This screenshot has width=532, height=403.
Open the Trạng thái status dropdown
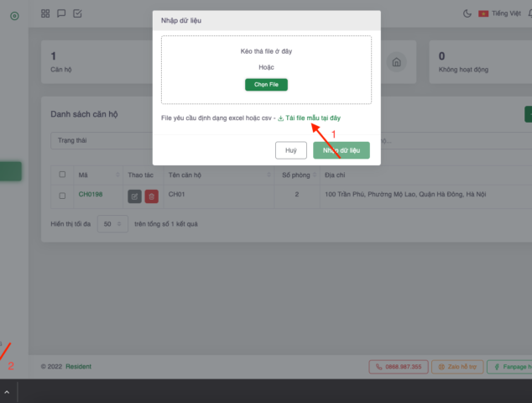click(x=101, y=140)
